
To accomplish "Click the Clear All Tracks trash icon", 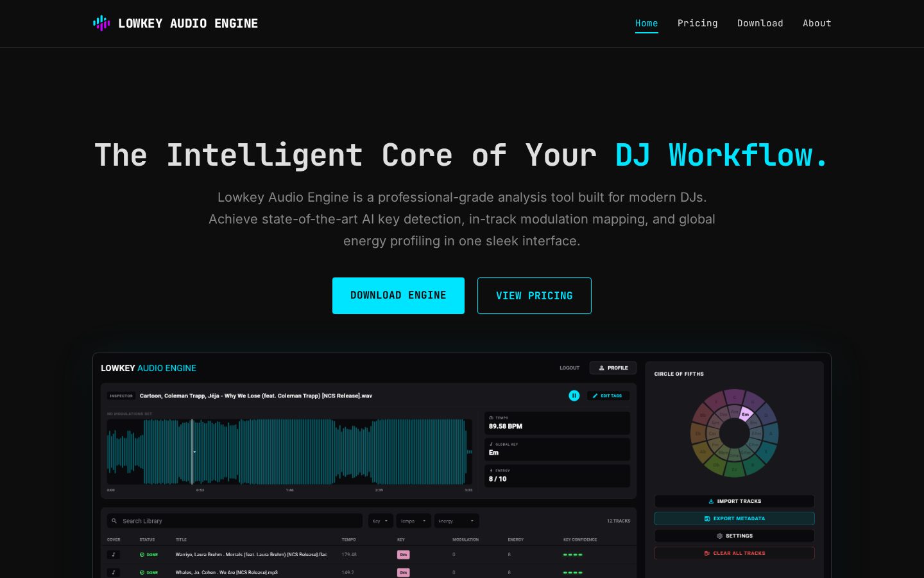I will point(707,553).
